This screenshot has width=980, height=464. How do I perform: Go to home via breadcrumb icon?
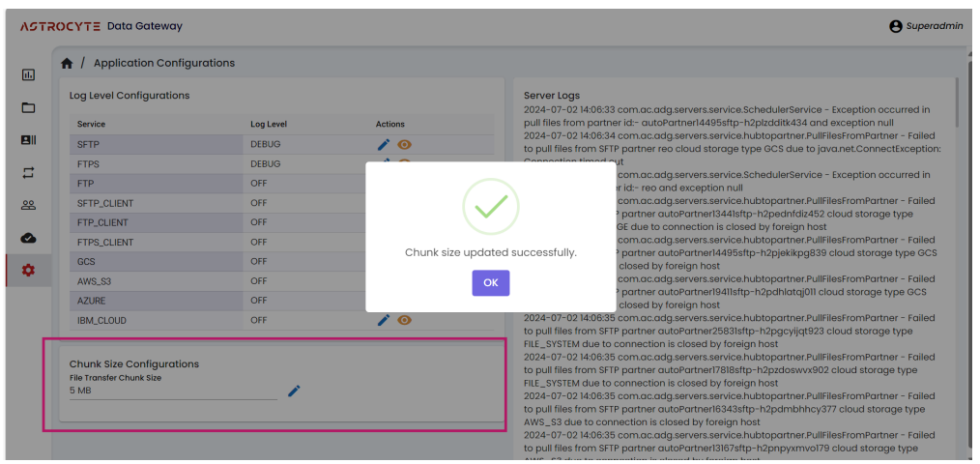(x=67, y=64)
